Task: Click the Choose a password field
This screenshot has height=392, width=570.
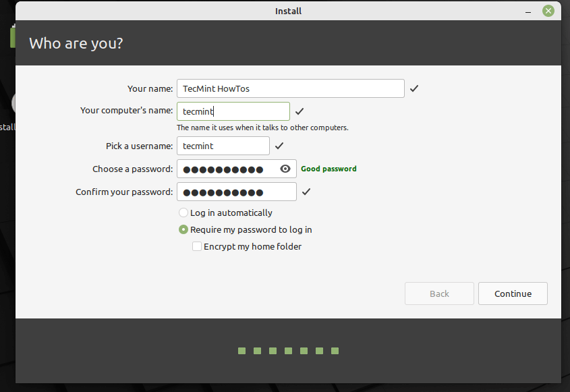Action: [226, 169]
